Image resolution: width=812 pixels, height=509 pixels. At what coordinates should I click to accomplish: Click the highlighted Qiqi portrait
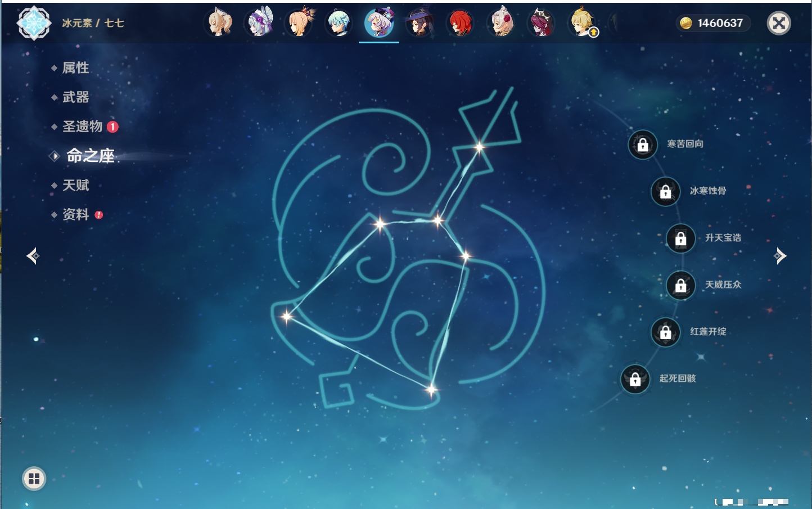click(x=380, y=23)
